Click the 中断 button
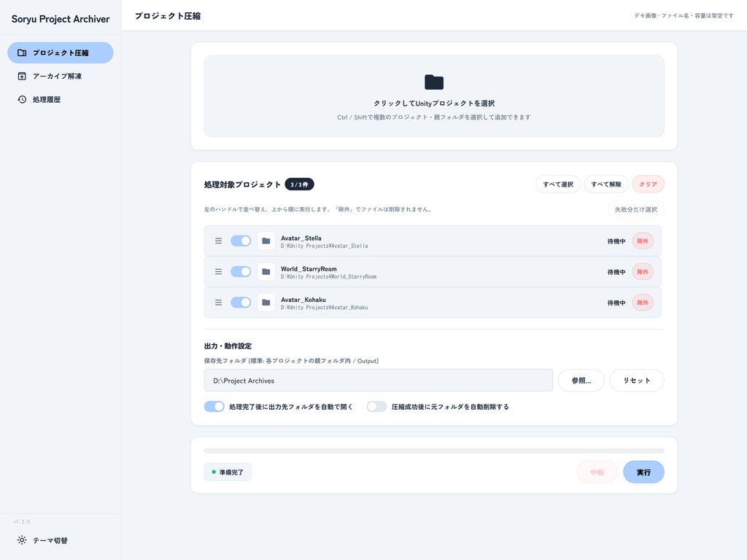The image size is (747, 560). [597, 472]
